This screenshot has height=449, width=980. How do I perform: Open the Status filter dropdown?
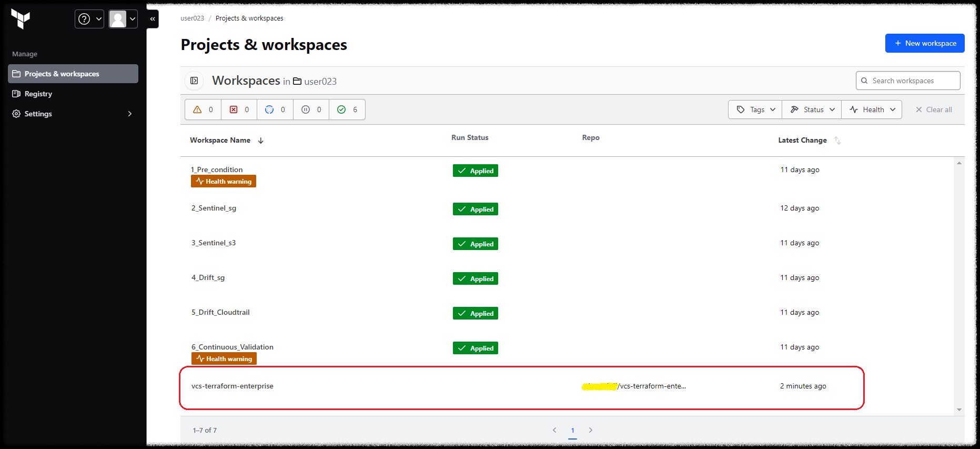coord(812,109)
